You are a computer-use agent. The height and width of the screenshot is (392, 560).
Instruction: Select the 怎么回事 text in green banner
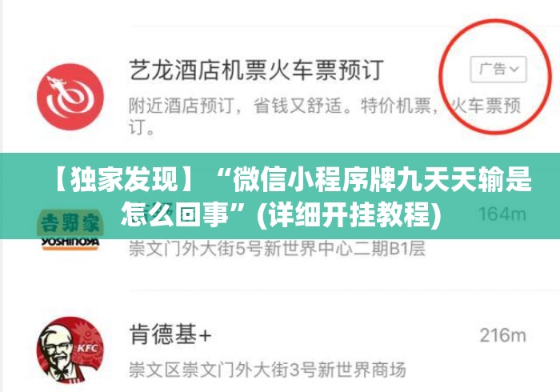[x=175, y=216]
